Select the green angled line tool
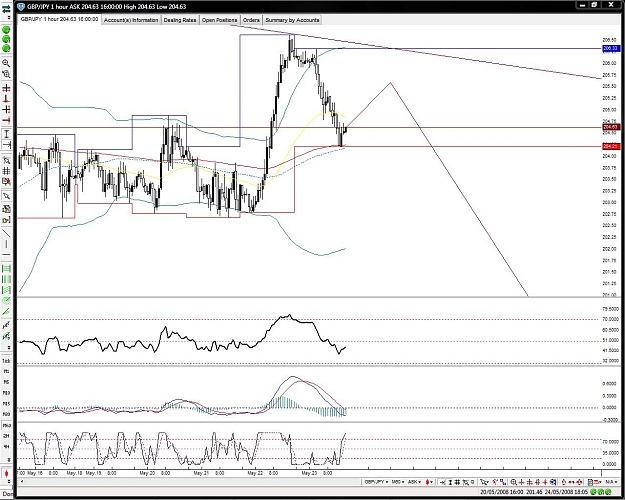625x500 pixels. (6, 311)
